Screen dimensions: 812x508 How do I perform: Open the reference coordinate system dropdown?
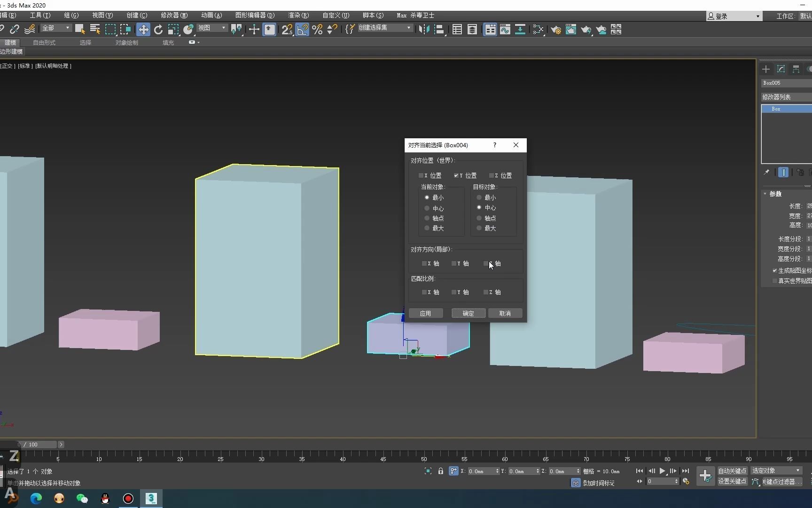[x=212, y=28]
